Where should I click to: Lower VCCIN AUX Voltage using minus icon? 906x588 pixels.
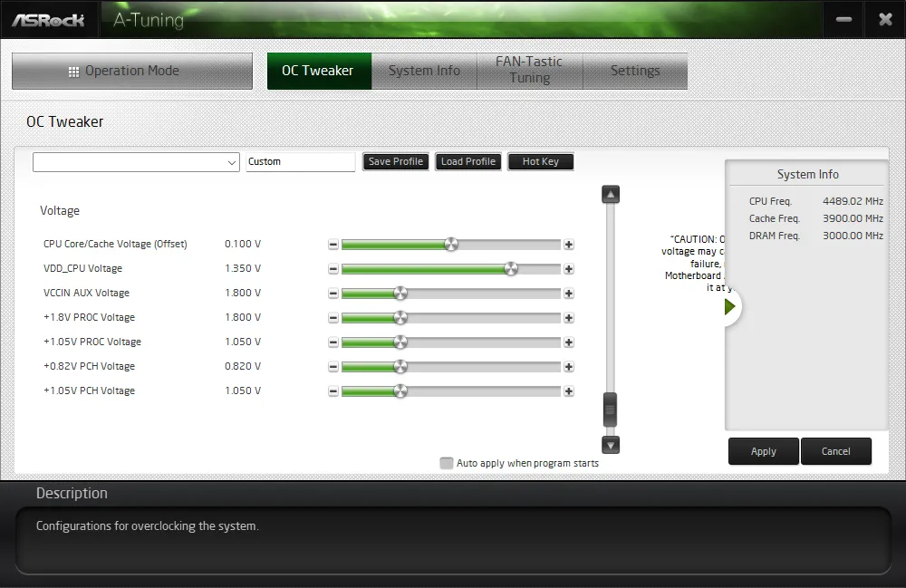[333, 294]
